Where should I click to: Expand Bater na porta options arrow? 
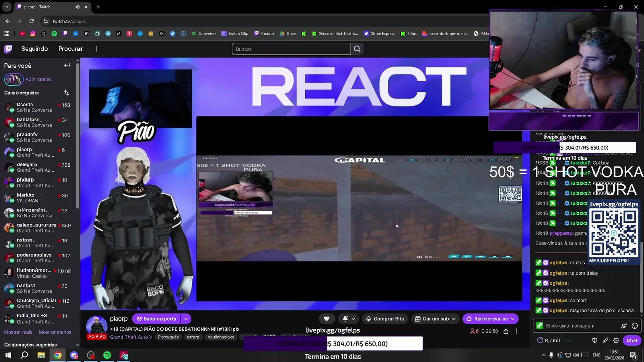pos(186,319)
